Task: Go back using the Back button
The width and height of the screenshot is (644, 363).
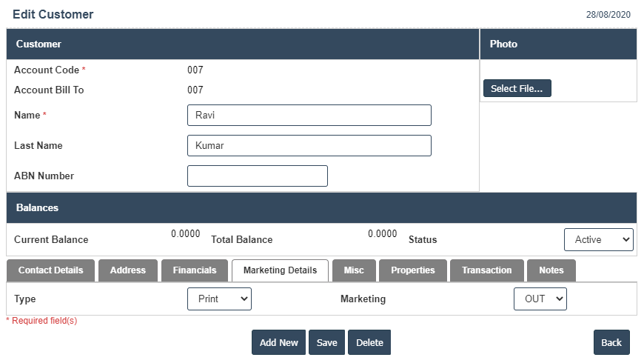Action: [611, 342]
